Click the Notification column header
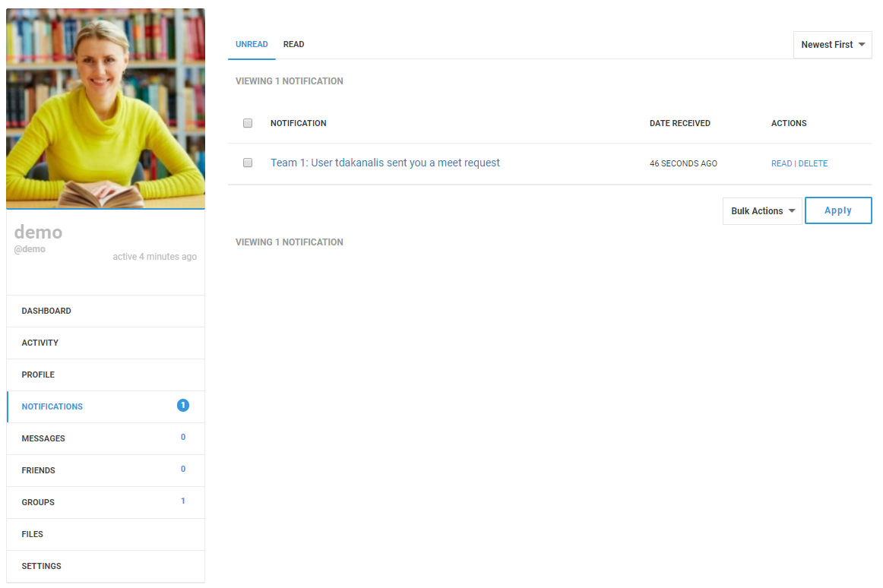Screen dimensions: 883x588 point(298,123)
